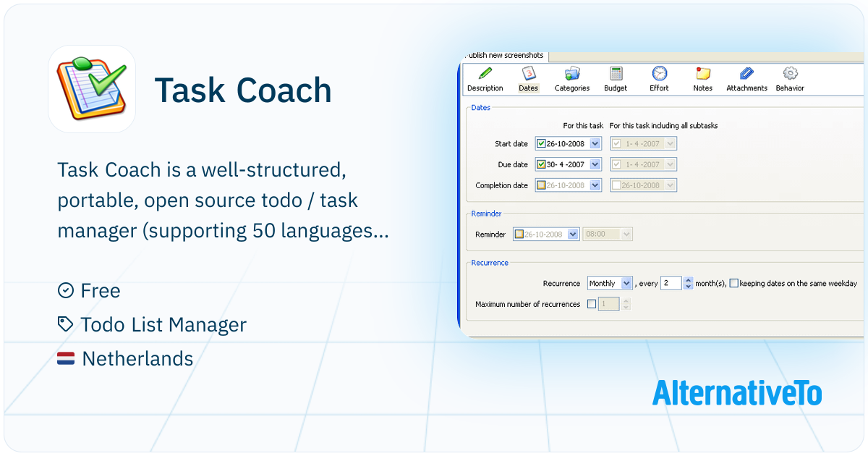Expand the subtasks Due date dropdown
Screen dimensions: 868x456
(671, 164)
